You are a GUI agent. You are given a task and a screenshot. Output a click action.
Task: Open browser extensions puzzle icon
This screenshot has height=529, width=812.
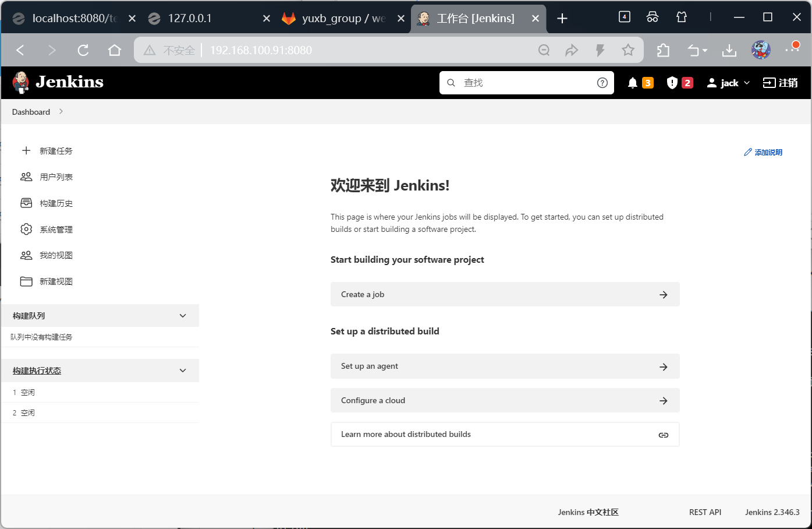663,50
